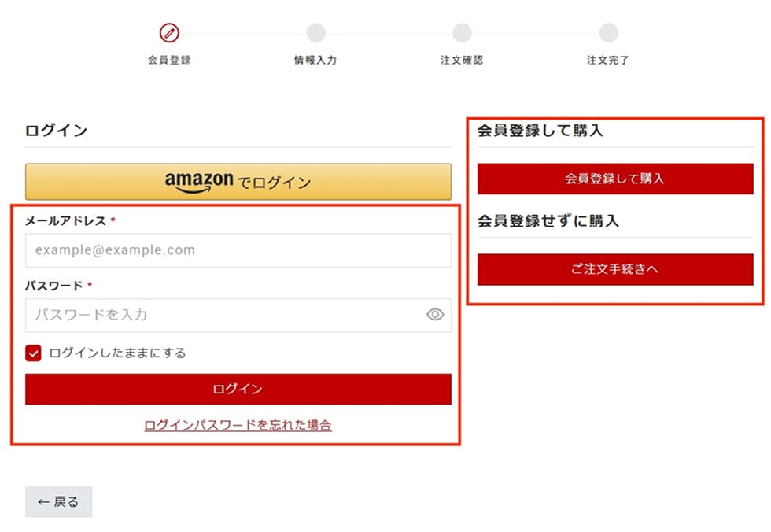Select the 注文確認 step circle

pos(462,33)
